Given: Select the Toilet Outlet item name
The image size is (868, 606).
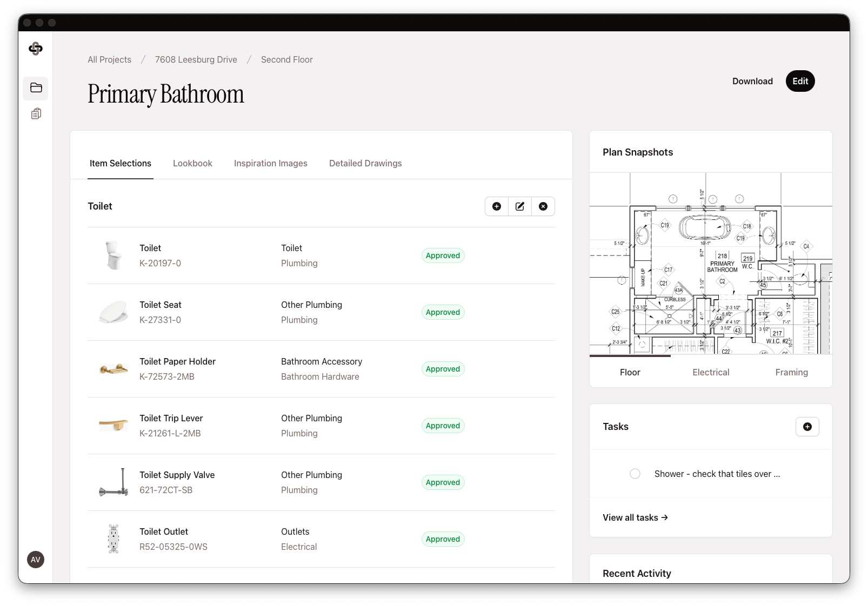Looking at the screenshot, I should click(x=164, y=531).
